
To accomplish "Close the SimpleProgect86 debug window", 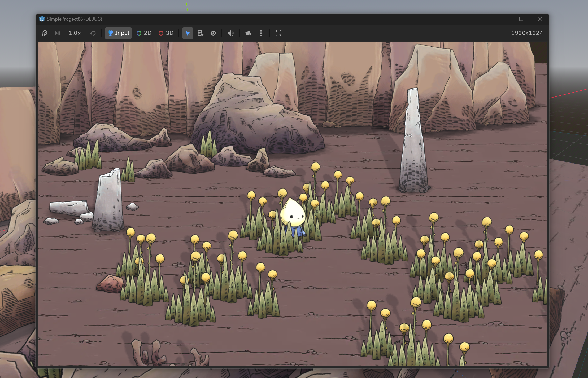I will point(540,19).
